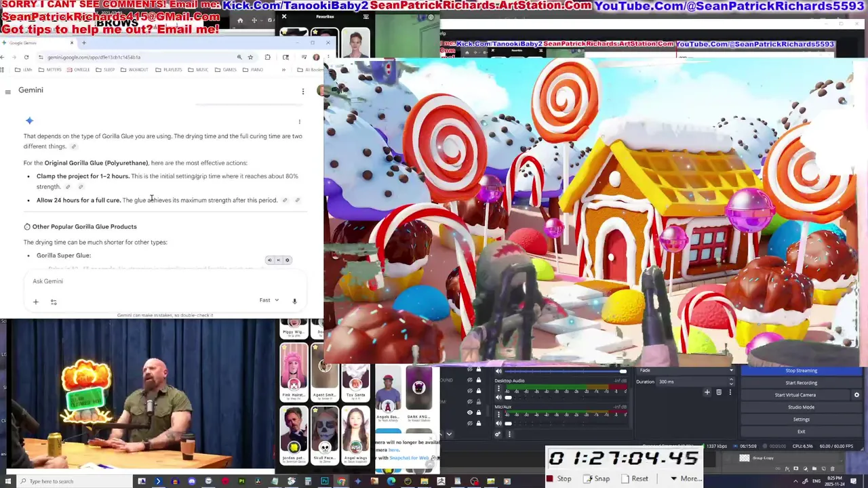
Task: Expand hidden bookmarks overflow chevron
Action: (x=283, y=70)
